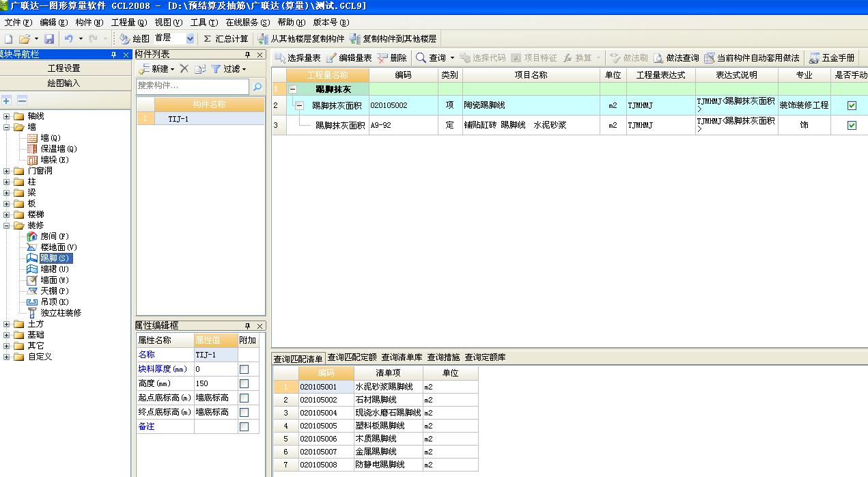Toggle checkbox in the 020105002 row
The image size is (868, 477).
pyautogui.click(x=852, y=105)
